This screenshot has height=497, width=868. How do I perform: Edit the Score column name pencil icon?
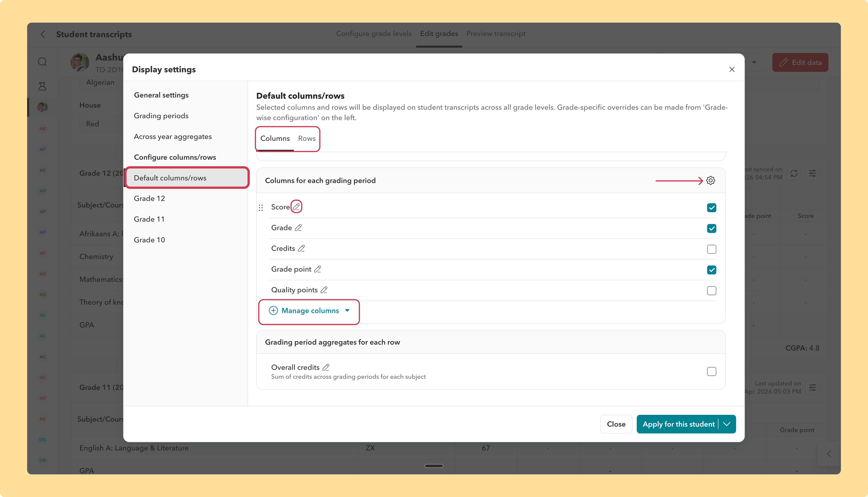click(296, 207)
